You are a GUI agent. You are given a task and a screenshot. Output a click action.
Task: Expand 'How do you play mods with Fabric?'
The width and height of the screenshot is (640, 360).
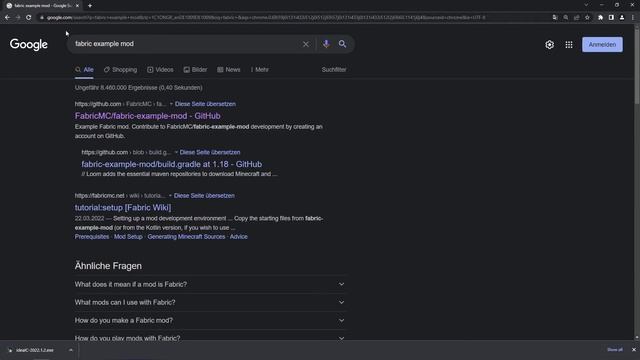(210, 338)
